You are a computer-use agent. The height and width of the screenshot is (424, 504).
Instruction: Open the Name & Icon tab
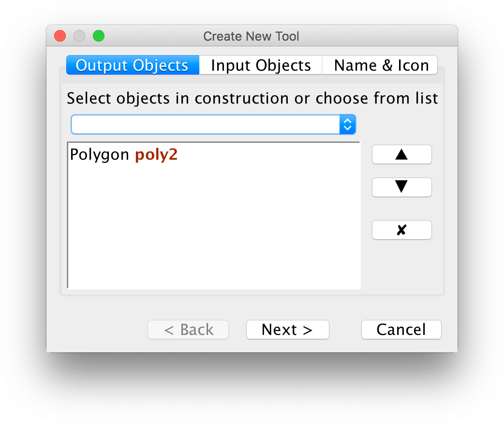(x=381, y=65)
